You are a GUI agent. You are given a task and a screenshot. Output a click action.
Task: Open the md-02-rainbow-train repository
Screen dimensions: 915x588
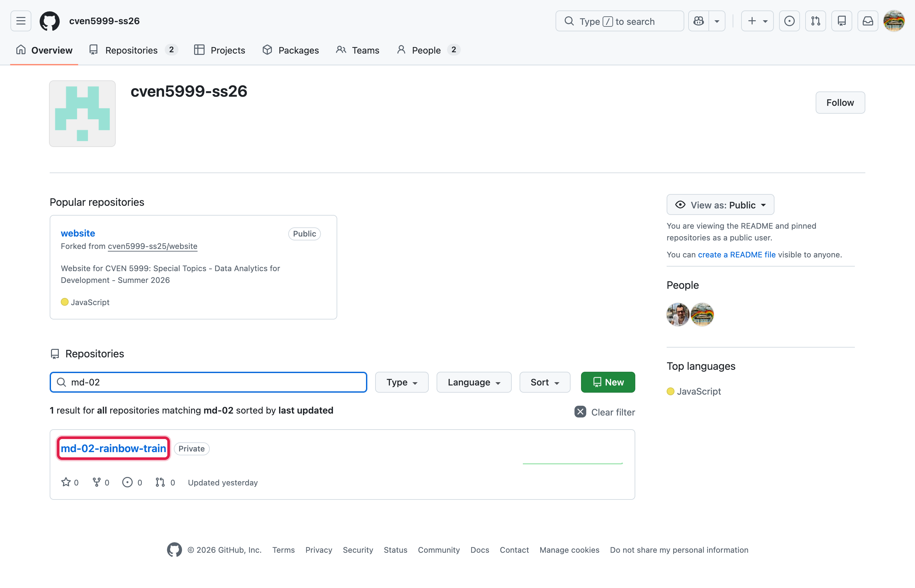point(113,448)
